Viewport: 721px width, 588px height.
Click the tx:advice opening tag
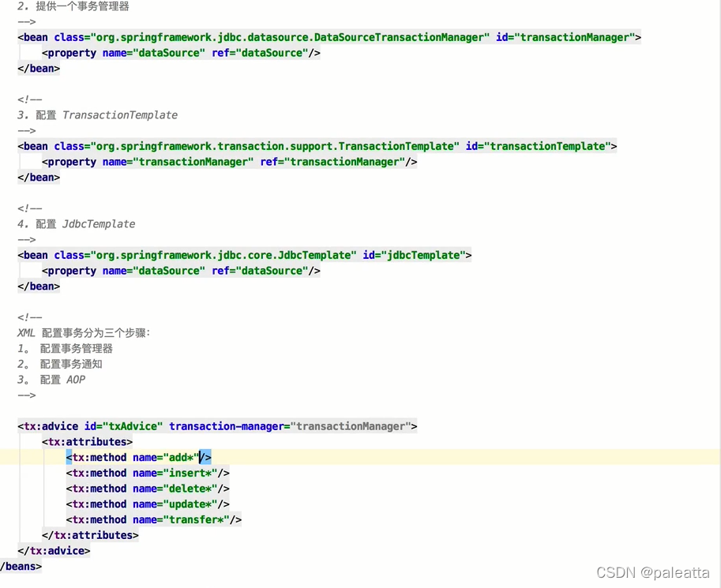click(x=217, y=426)
